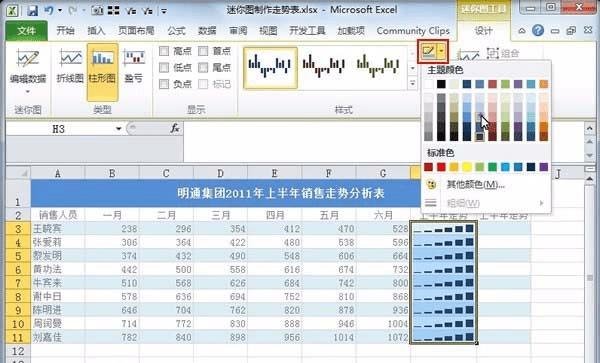
Task: Select the first sparkline style thumbnail
Action: pos(271,68)
